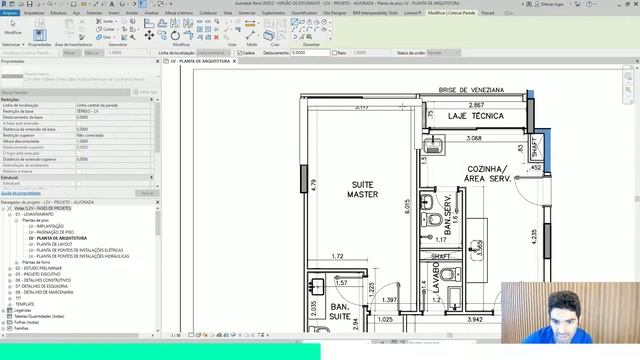Expand the 02 - ESTUDO PRELIMINAR node
Image resolution: width=640 pixels, height=360 pixels.
pos(10,269)
